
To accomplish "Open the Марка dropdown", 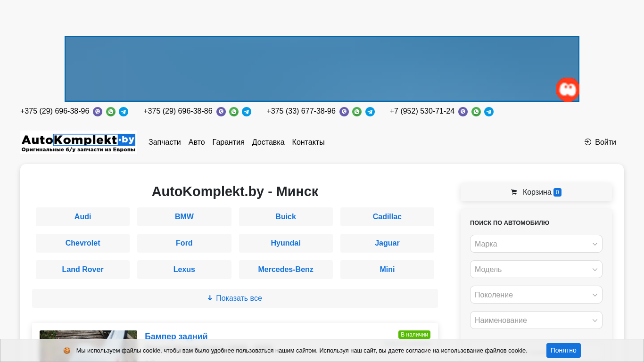I will pos(536,244).
